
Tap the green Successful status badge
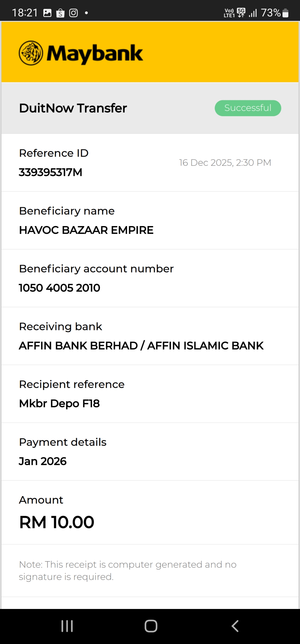click(248, 108)
